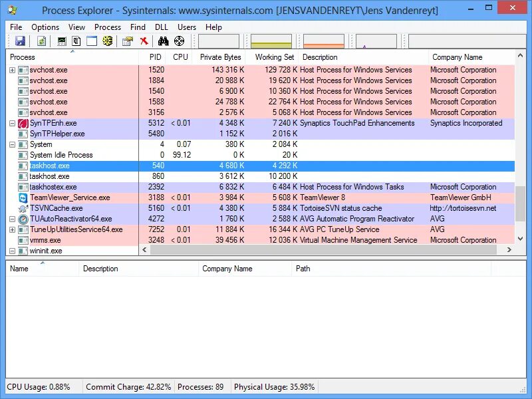Sort lower pane by Company Name column
Image resolution: width=532 pixels, height=399 pixels.
tap(245, 269)
